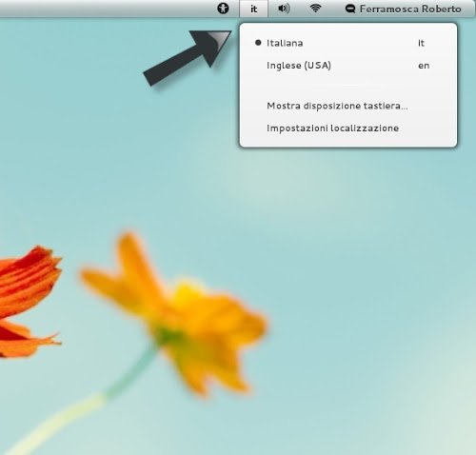Select the bullet dot beside Italiana
This screenshot has height=455, width=476.
tap(258, 42)
